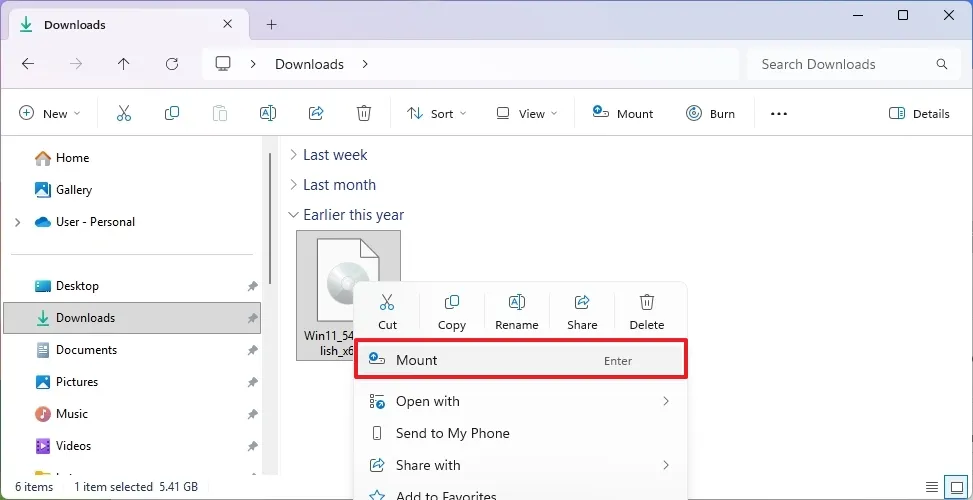The width and height of the screenshot is (973, 500).
Task: Click the New button in the toolbar
Action: [50, 113]
